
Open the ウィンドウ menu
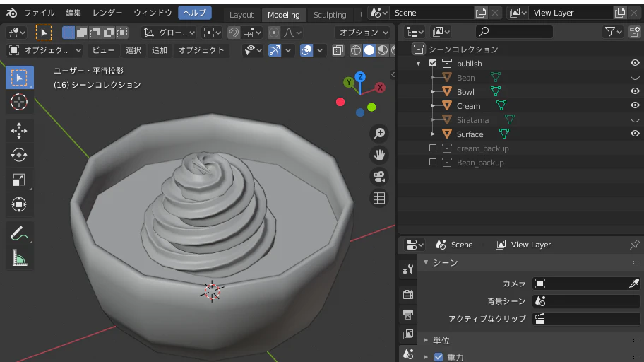point(153,13)
